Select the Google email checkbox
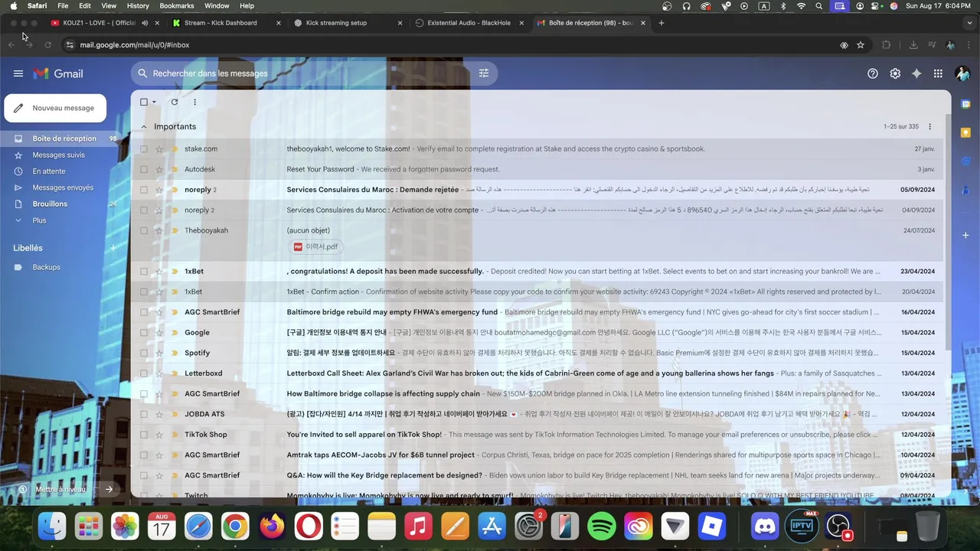 (x=144, y=333)
